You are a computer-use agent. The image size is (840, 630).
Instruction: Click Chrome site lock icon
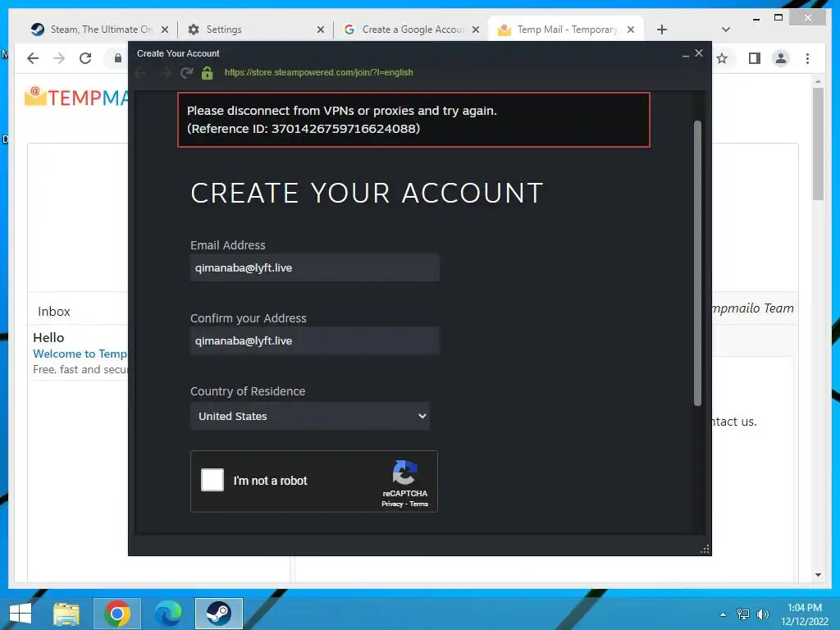click(118, 58)
